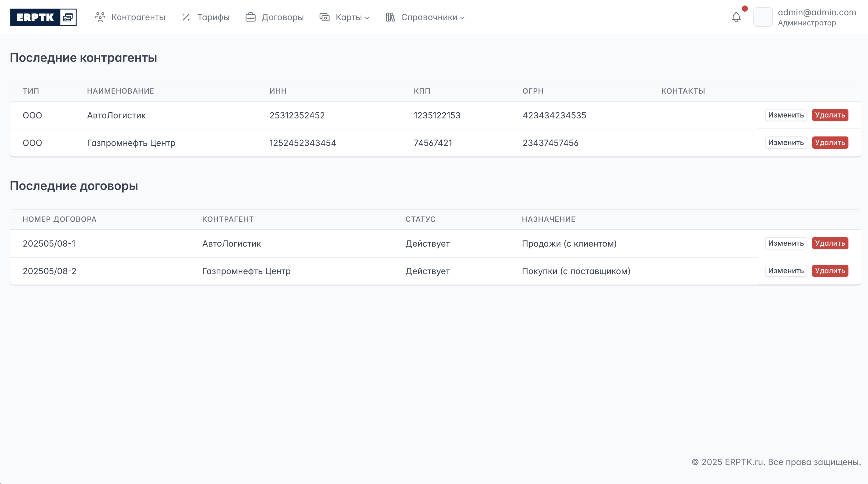Click Газпромнефть Центр in contracts table
868x484 pixels.
pyautogui.click(x=246, y=271)
